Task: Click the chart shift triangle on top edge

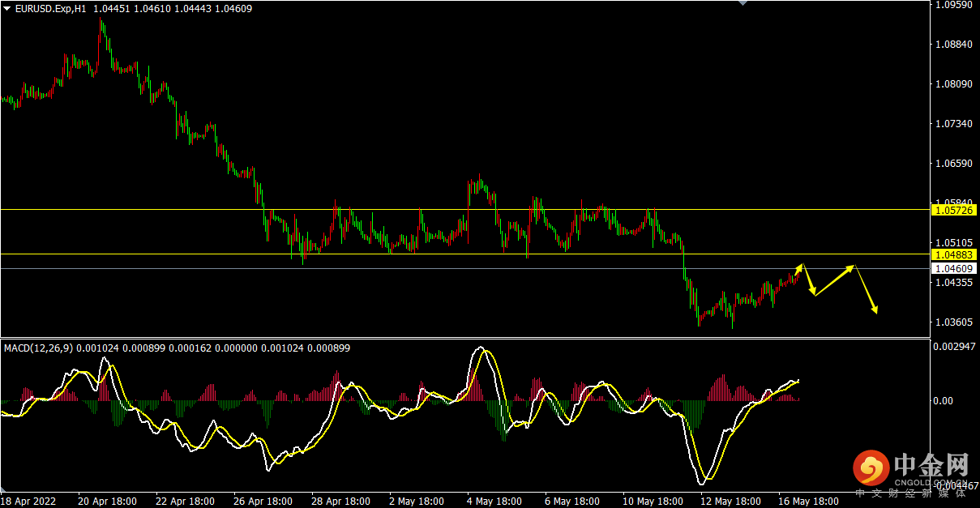Action: (x=742, y=3)
